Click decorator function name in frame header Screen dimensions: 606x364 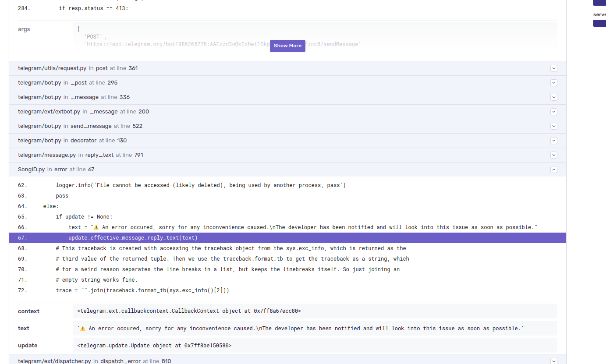pos(83,141)
